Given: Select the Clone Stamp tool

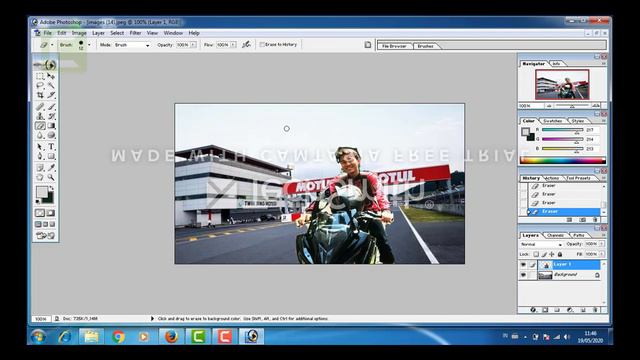Looking at the screenshot, I should [40, 116].
